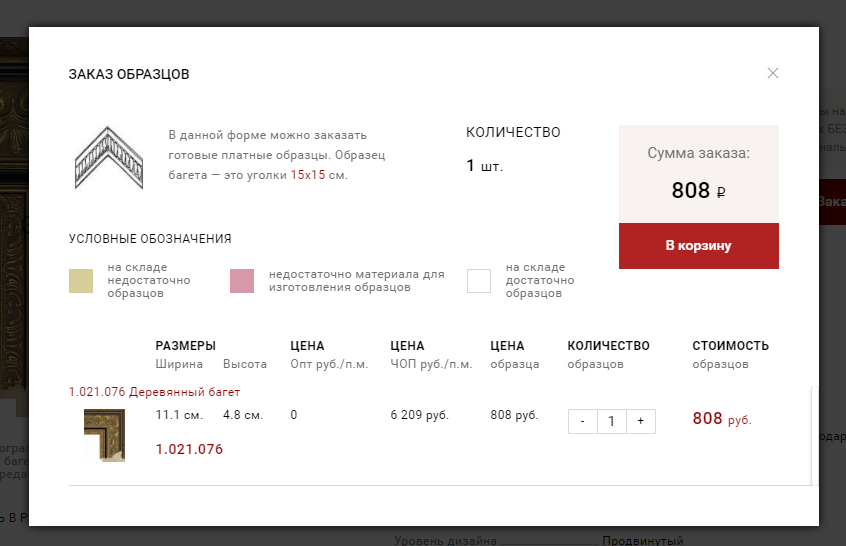Click the Размеры column header
Image resolution: width=846 pixels, height=546 pixels.
[185, 346]
